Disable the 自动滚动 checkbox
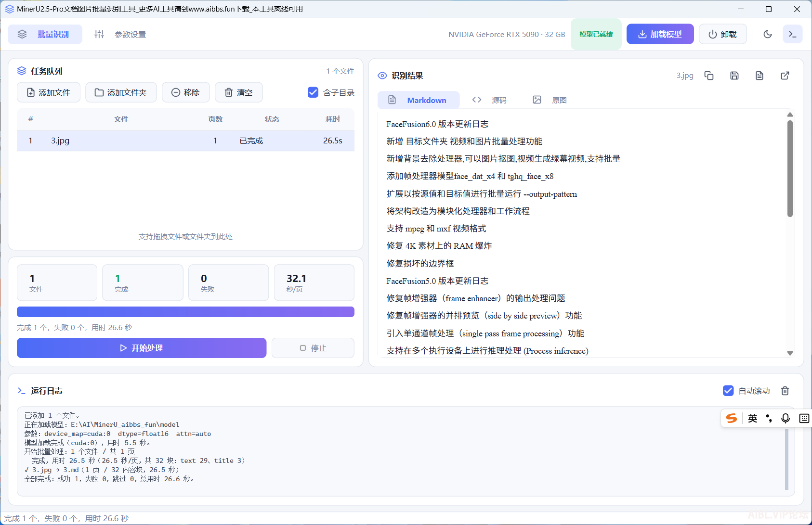 [x=728, y=391]
